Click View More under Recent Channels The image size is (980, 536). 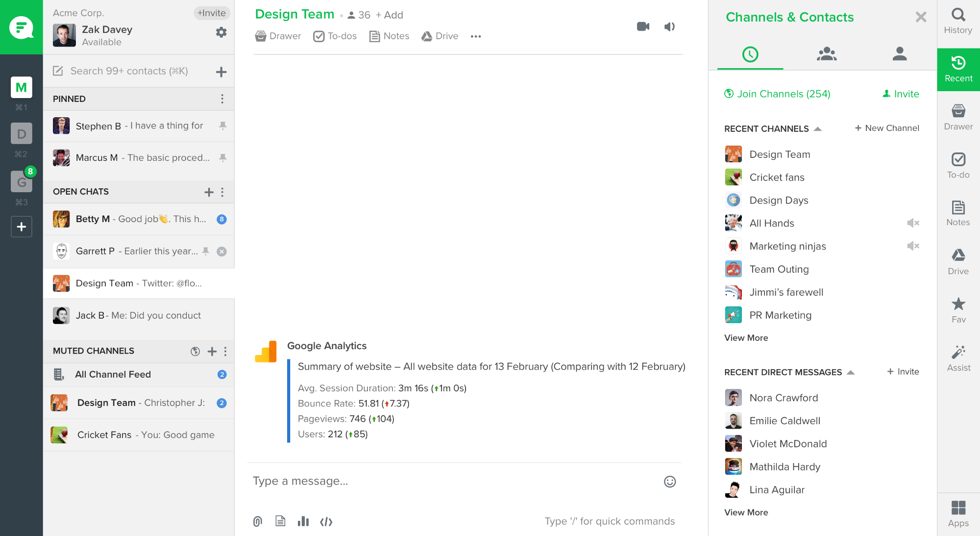(746, 337)
